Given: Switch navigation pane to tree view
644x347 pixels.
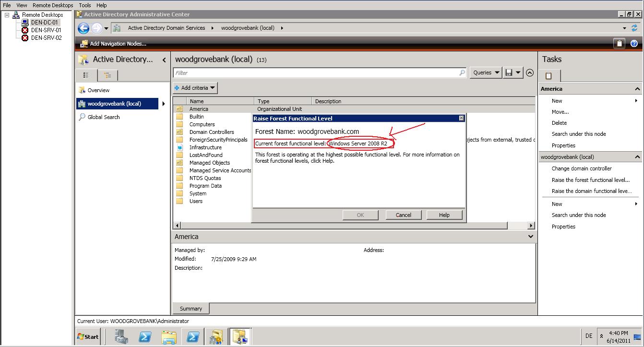Looking at the screenshot, I should pos(108,75).
